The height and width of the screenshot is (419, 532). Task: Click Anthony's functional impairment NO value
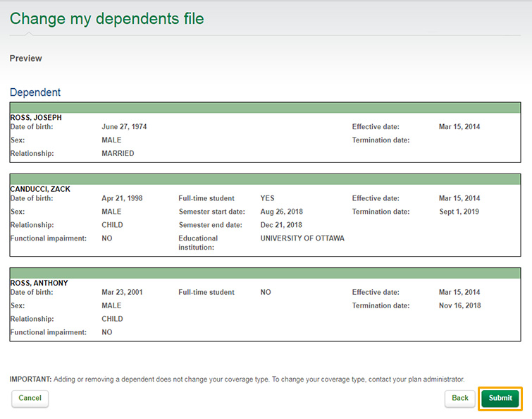(107, 332)
